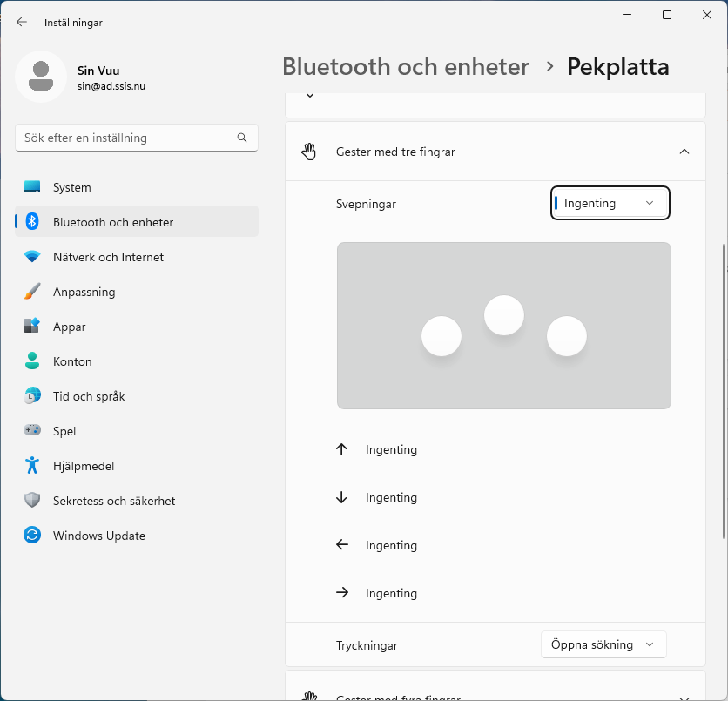Navigate to Spel settings
This screenshot has height=701, width=728.
point(64,431)
